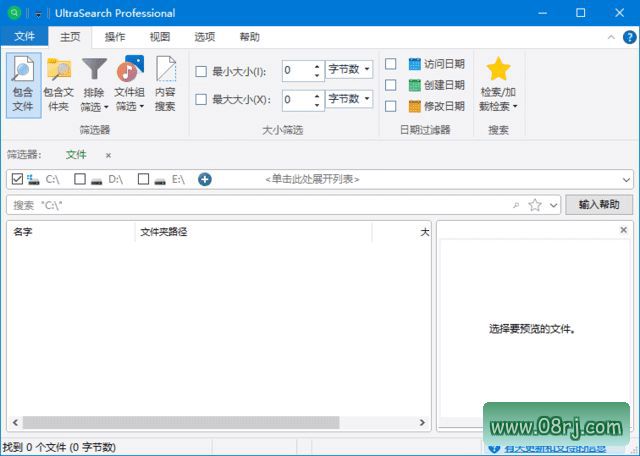
Task: Collapse the ribbon with the caret
Action: 611,37
